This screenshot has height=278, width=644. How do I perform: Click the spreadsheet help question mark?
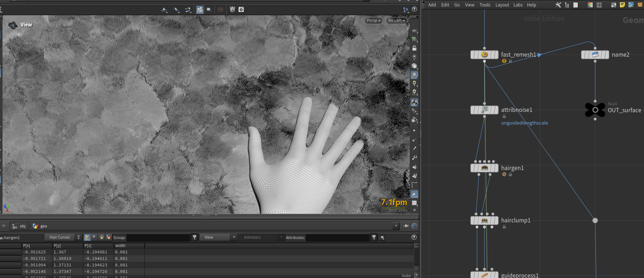(x=414, y=237)
